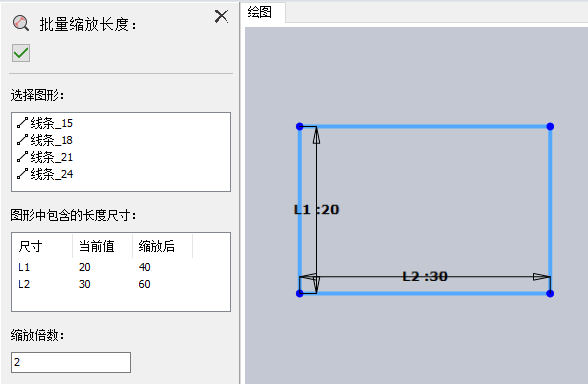Click the L2 :30 dimension label
This screenshot has height=384, width=588.
point(425,276)
